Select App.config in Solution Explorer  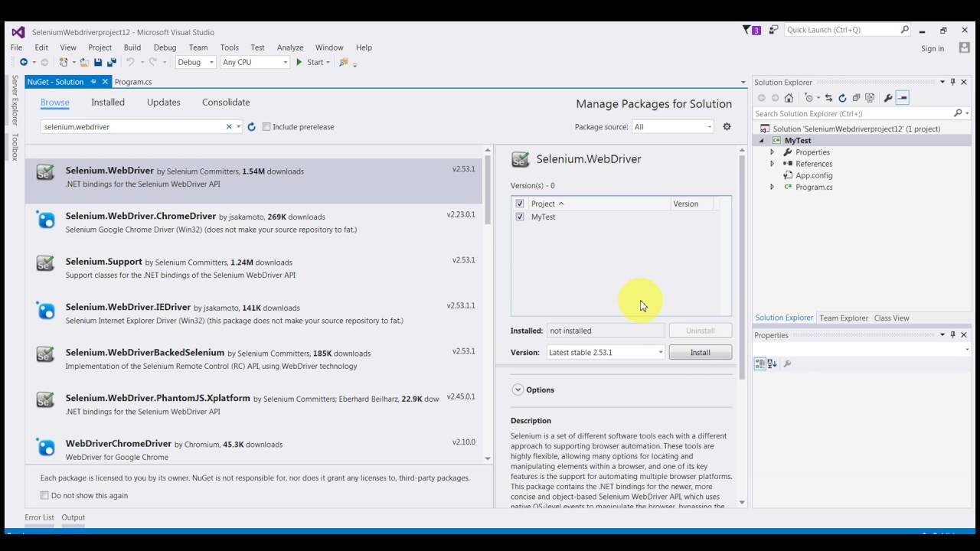814,175
